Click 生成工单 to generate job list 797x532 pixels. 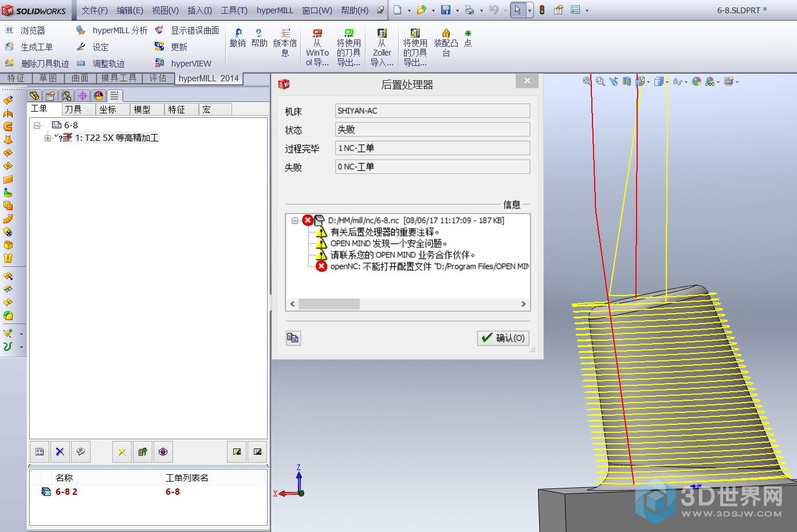[29, 47]
